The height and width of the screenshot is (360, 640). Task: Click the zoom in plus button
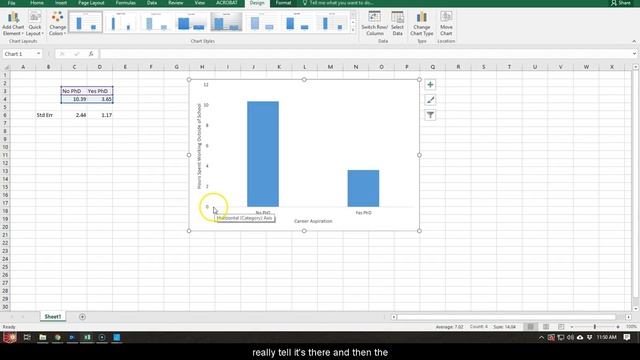click(618, 327)
